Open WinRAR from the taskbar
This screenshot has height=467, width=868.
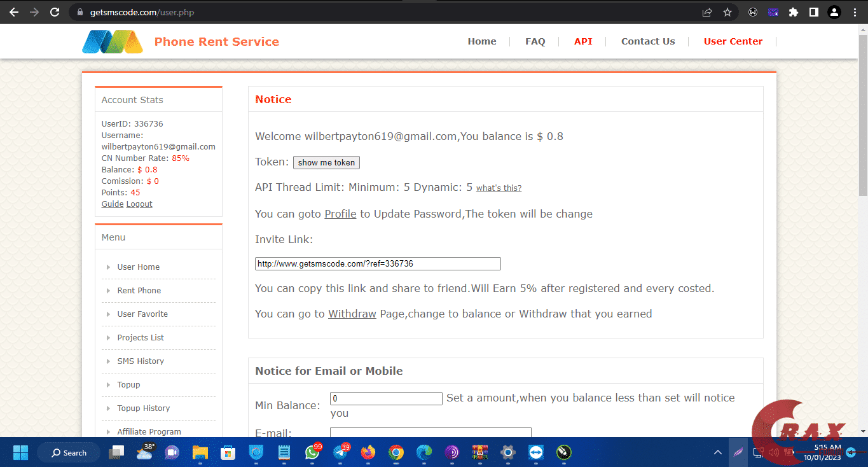tap(480, 452)
